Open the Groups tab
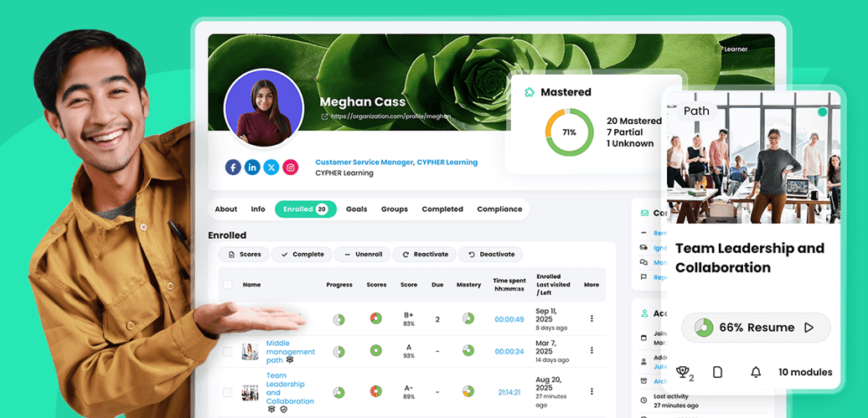The width and height of the screenshot is (868, 418). [x=394, y=209]
